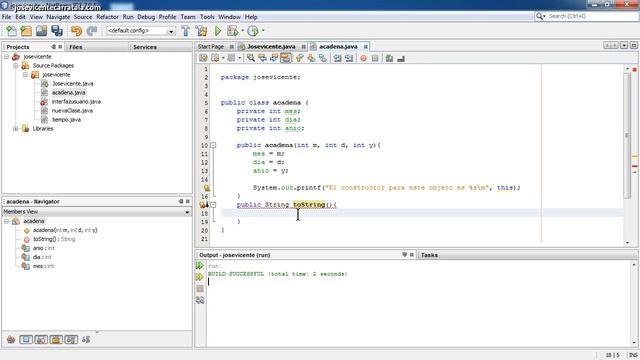Screen dimensions: 640x360
Task: Switch to the Start Page tab
Action: click(x=211, y=47)
